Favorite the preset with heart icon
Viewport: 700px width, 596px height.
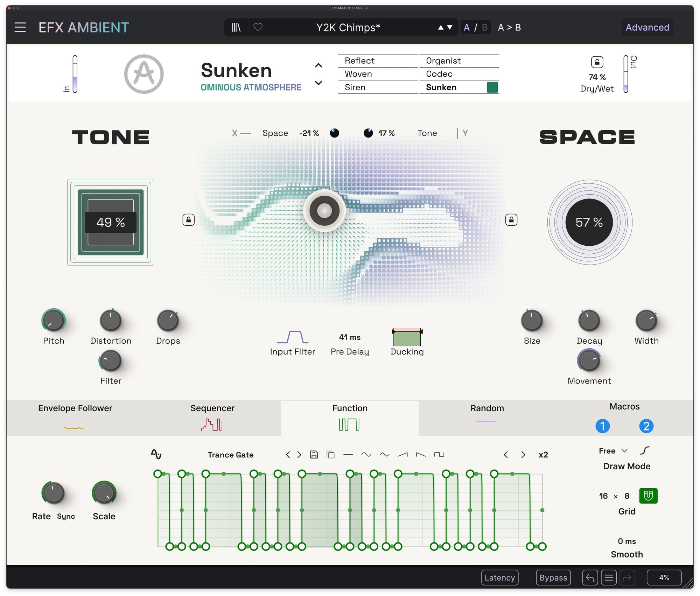tap(258, 27)
